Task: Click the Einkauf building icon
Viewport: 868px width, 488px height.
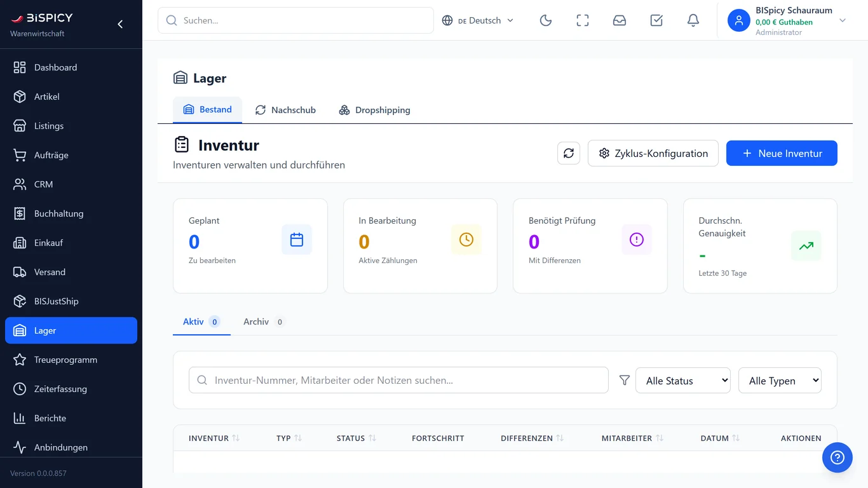Action: tap(20, 243)
